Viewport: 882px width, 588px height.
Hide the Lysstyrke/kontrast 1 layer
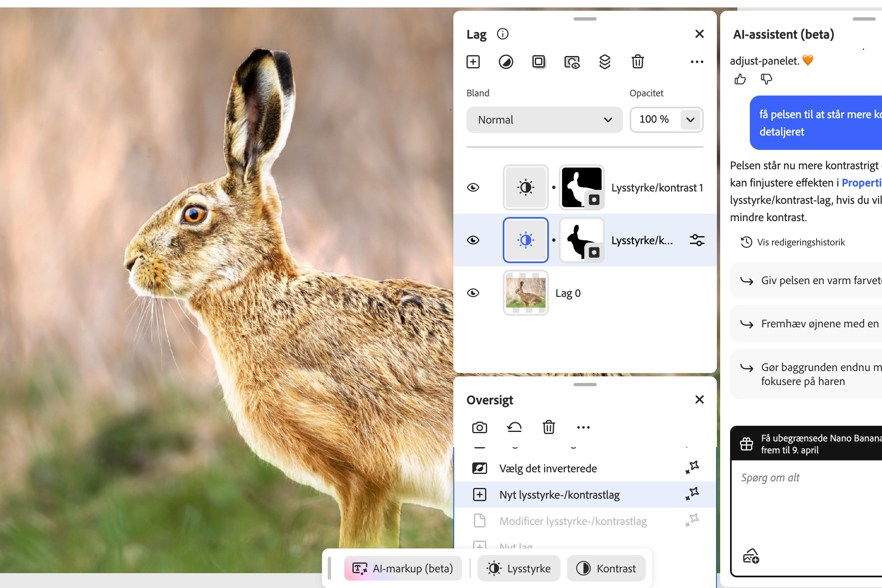pyautogui.click(x=473, y=187)
